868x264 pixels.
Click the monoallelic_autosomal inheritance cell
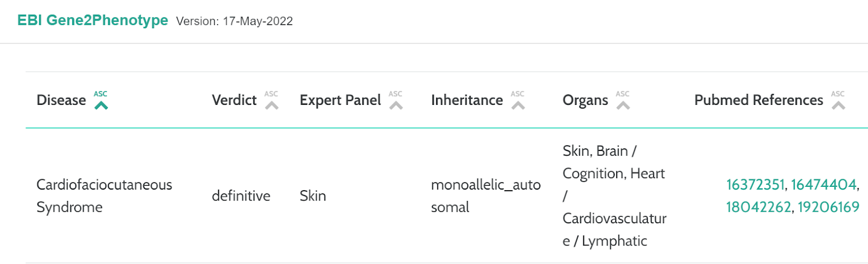pyautogui.click(x=486, y=196)
